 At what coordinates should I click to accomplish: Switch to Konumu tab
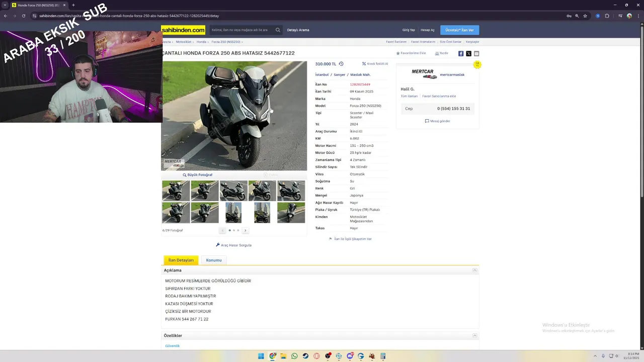tap(214, 260)
